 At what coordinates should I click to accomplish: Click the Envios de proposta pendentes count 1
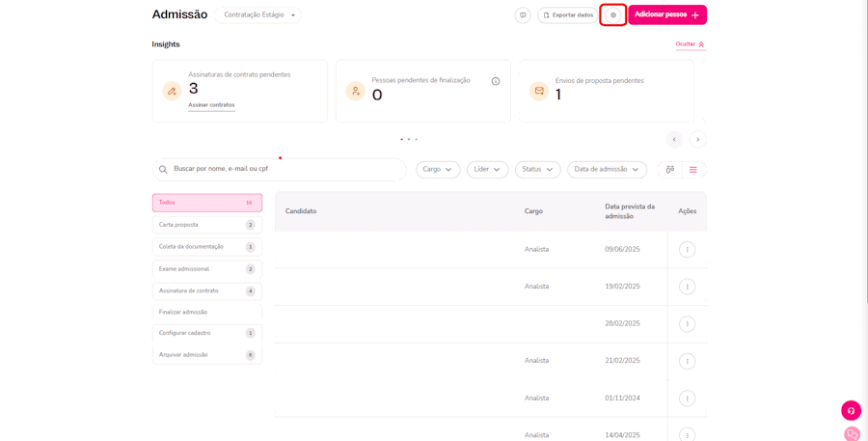[x=558, y=95]
